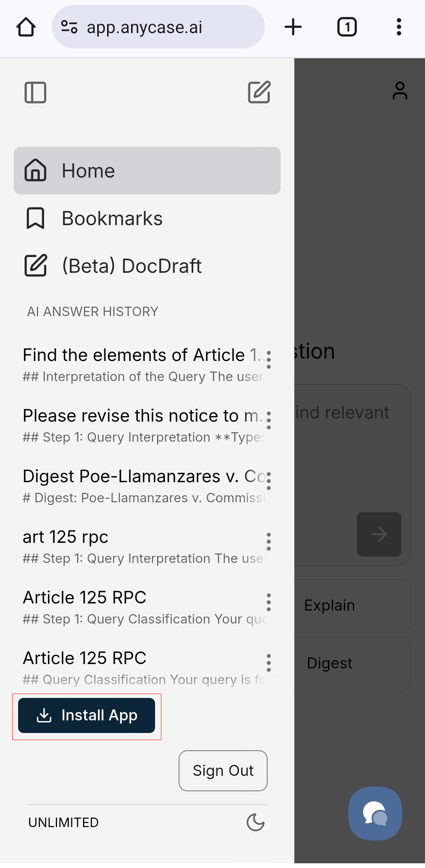Screen dimensions: 425x868
Task: Collapse the sidebar panel icon
Action: point(35,93)
